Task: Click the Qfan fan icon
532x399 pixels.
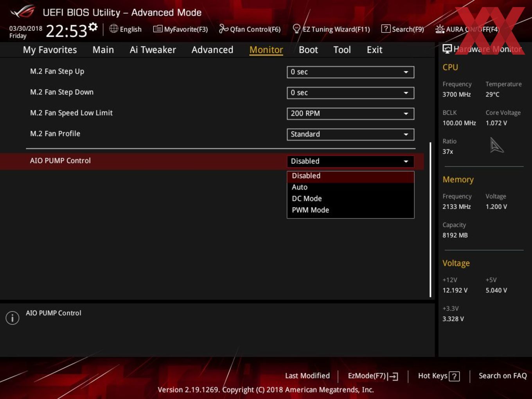Action: tap(223, 29)
